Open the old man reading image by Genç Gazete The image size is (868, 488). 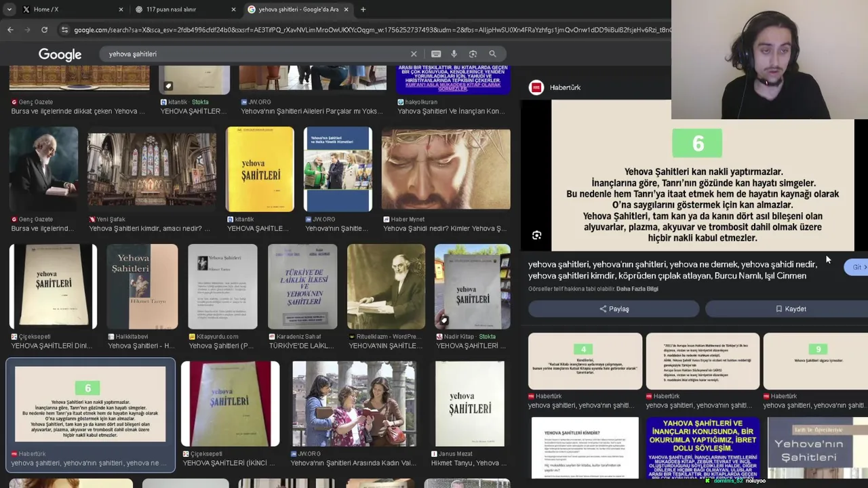pos(43,169)
